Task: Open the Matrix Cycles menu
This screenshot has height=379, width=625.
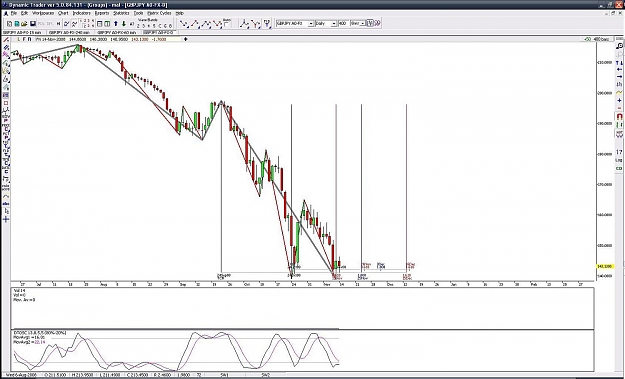Action: 159,13
